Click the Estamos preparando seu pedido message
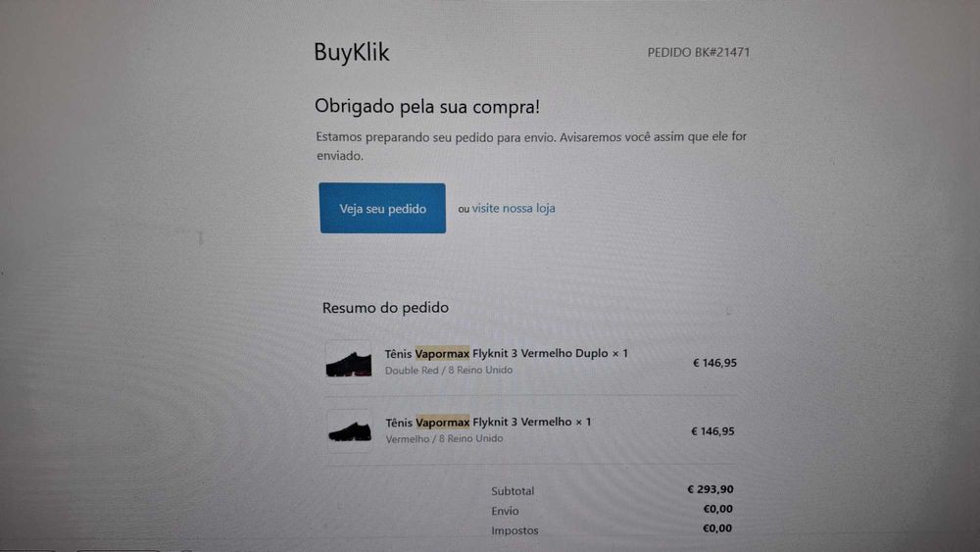The height and width of the screenshot is (552, 980). (531, 146)
